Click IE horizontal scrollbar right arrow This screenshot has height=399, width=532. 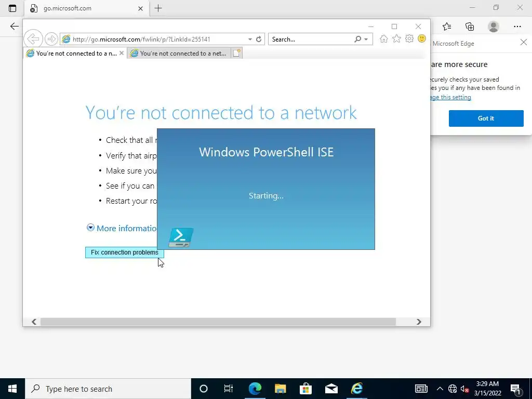pyautogui.click(x=419, y=322)
